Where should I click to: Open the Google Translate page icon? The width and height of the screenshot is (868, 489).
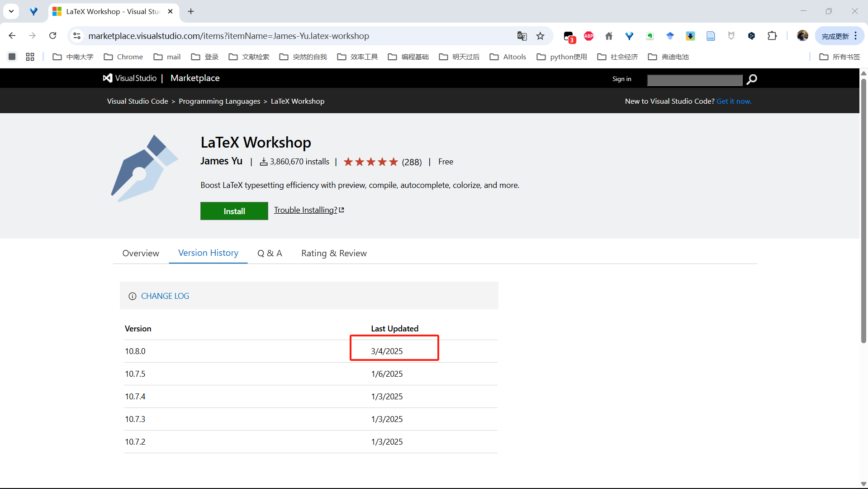tap(522, 36)
